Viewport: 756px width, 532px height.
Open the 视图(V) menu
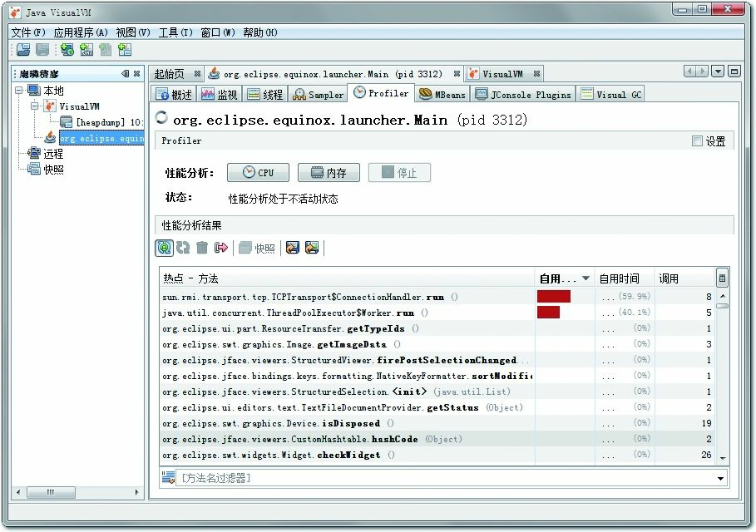(x=133, y=32)
